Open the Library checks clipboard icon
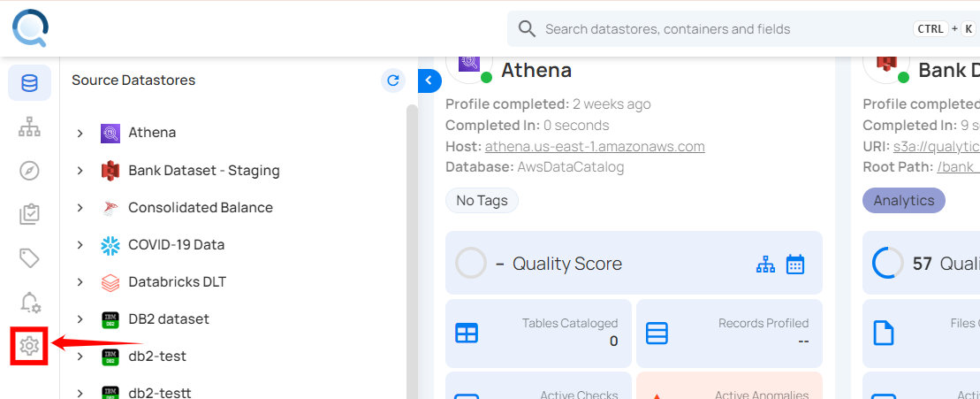 [29, 214]
